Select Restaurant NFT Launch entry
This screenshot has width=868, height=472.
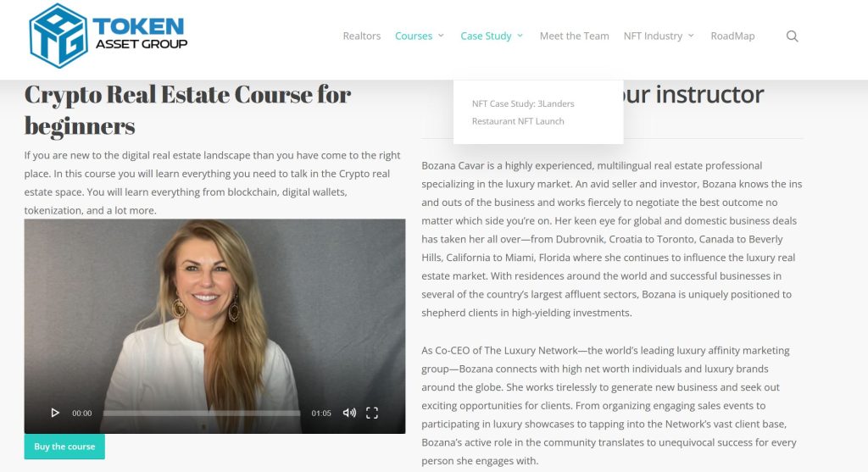click(518, 121)
